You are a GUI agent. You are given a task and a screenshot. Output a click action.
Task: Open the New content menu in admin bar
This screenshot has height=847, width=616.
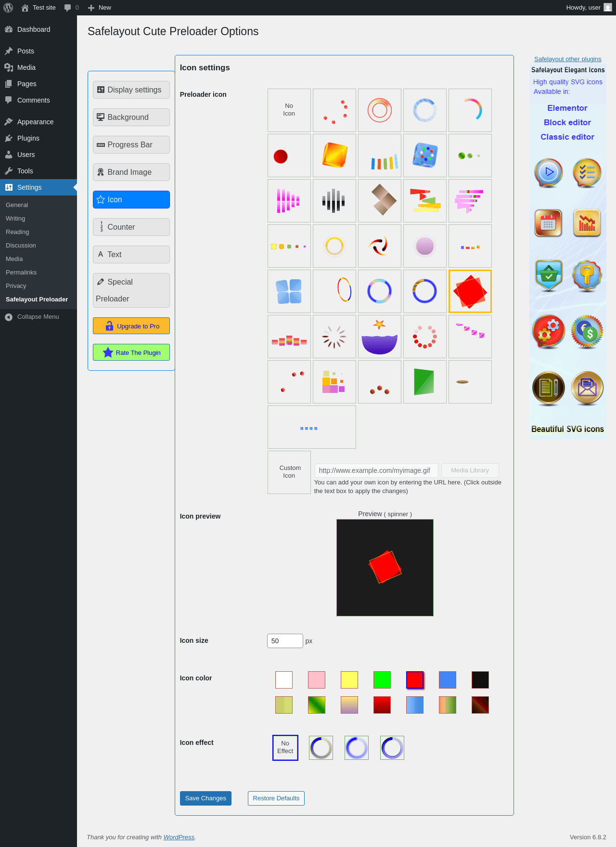pos(99,8)
